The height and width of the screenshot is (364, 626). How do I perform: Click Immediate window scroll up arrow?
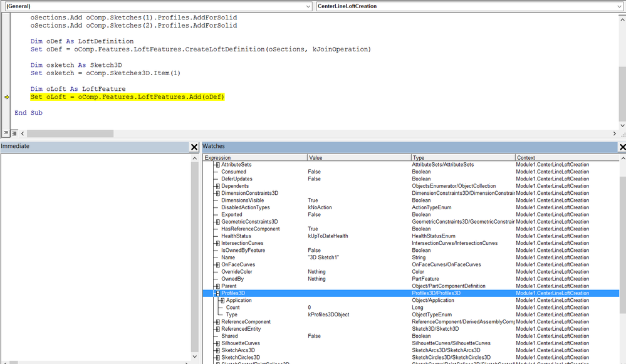point(195,158)
